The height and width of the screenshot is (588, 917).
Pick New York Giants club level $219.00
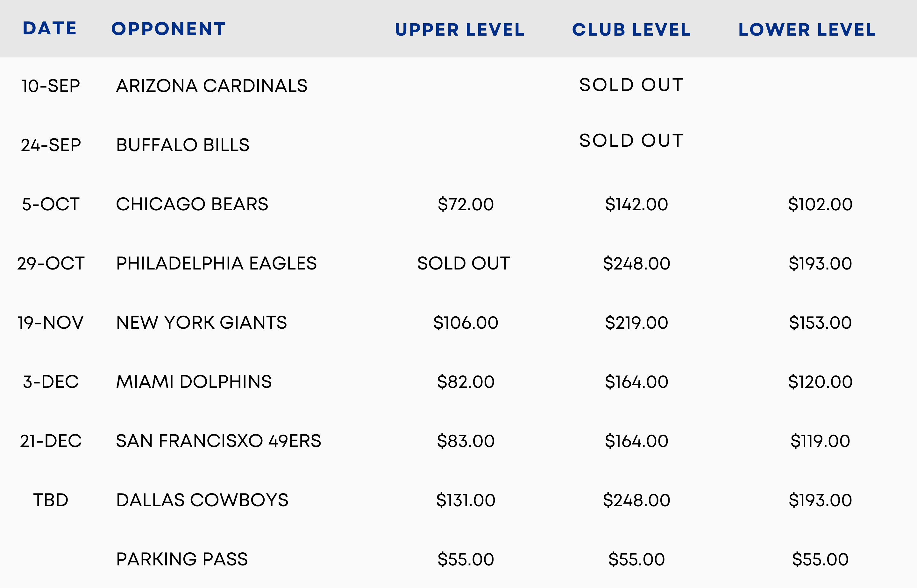(x=636, y=323)
